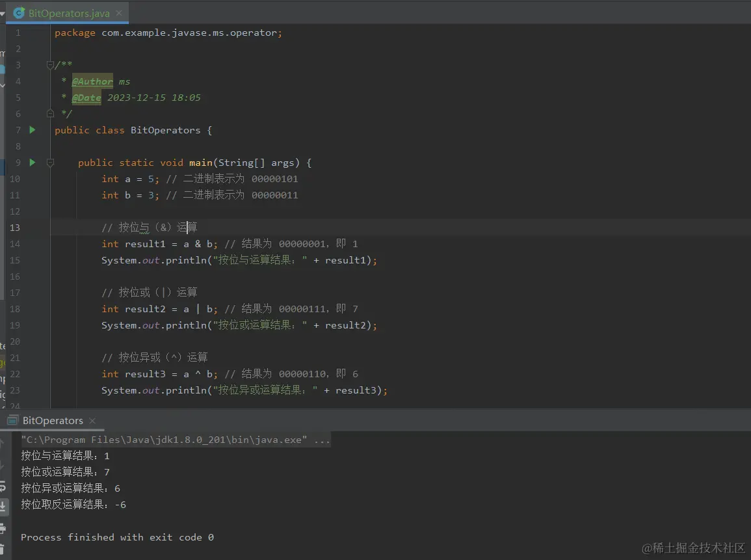Image resolution: width=751 pixels, height=560 pixels.
Task: Click console output '按位与运算结果：1'
Action: pos(65,455)
